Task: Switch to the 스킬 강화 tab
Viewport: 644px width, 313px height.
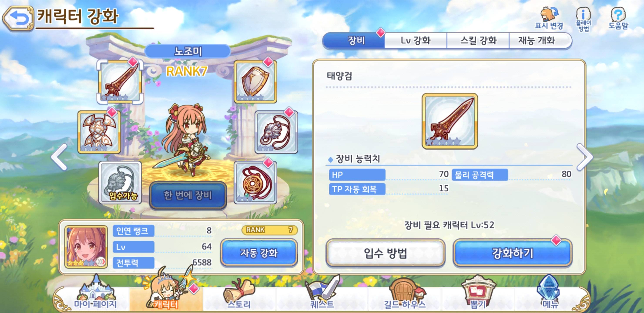Action: [478, 40]
